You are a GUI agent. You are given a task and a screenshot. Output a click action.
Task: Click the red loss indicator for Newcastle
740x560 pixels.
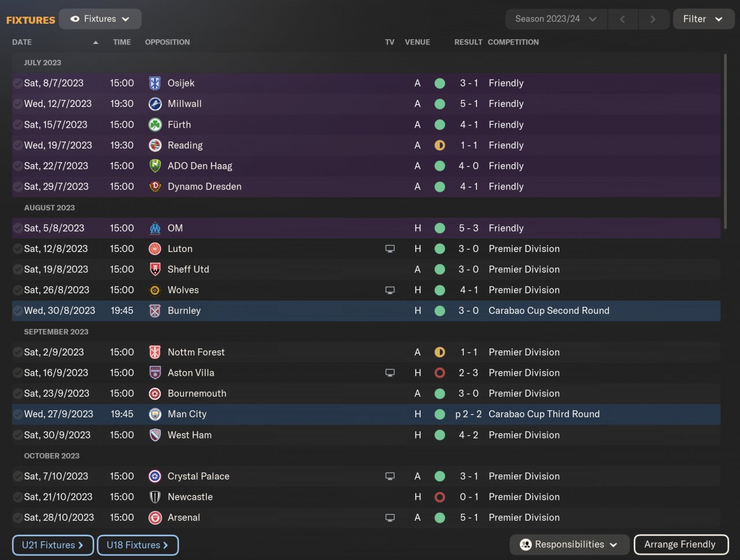[x=439, y=497]
